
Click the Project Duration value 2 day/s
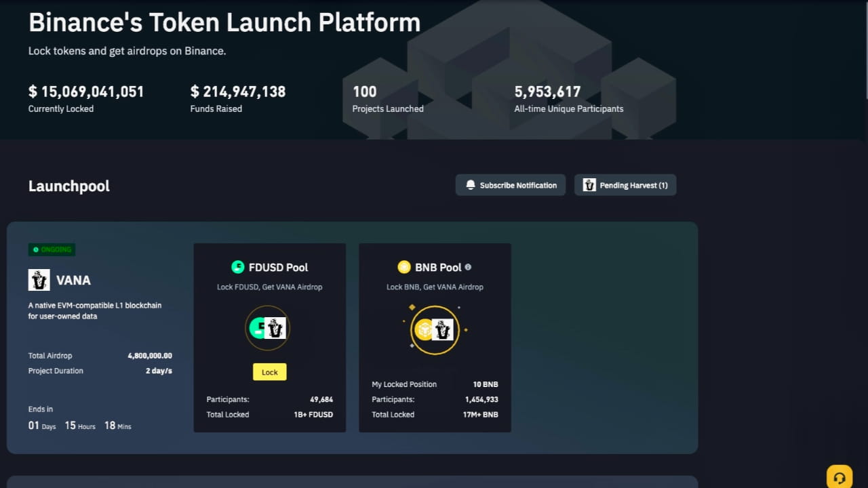(159, 371)
